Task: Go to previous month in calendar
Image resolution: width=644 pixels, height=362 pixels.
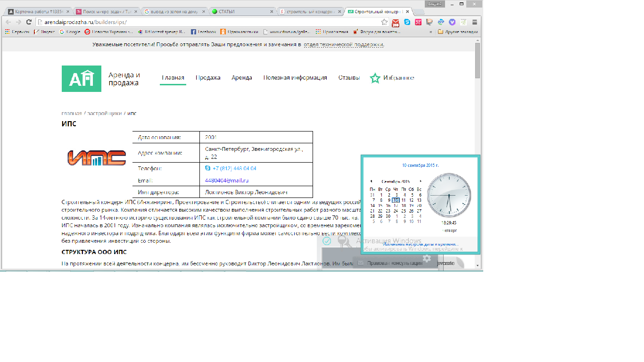Action: 371,181
